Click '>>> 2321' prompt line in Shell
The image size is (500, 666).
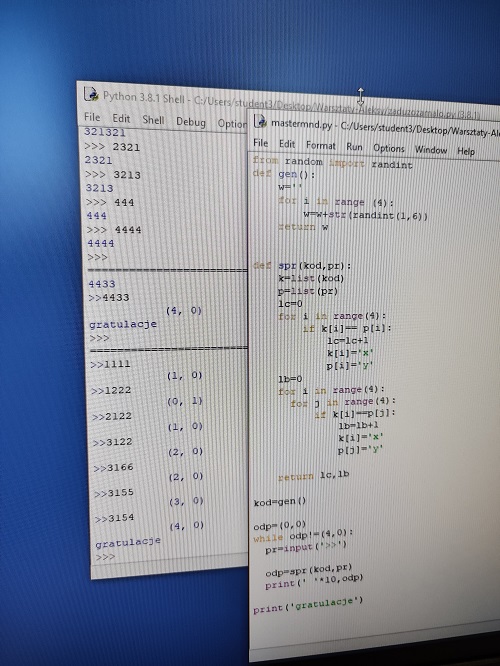(112, 147)
